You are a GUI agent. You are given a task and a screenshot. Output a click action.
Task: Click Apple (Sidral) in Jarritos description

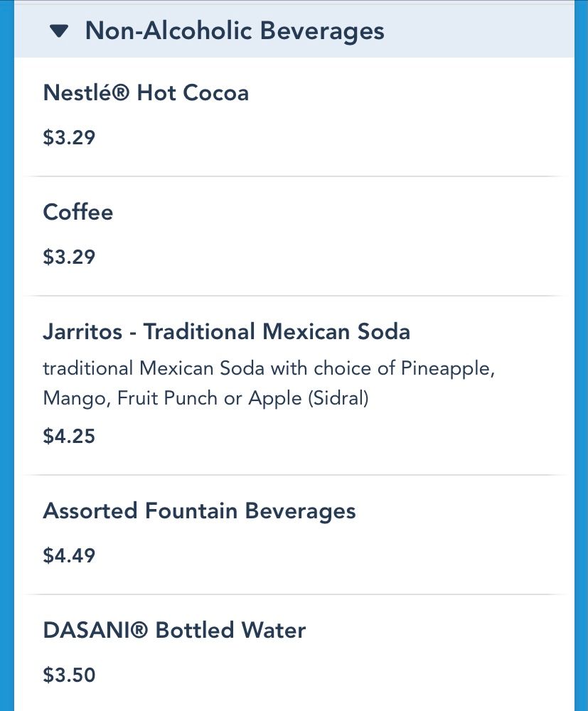coord(309,399)
